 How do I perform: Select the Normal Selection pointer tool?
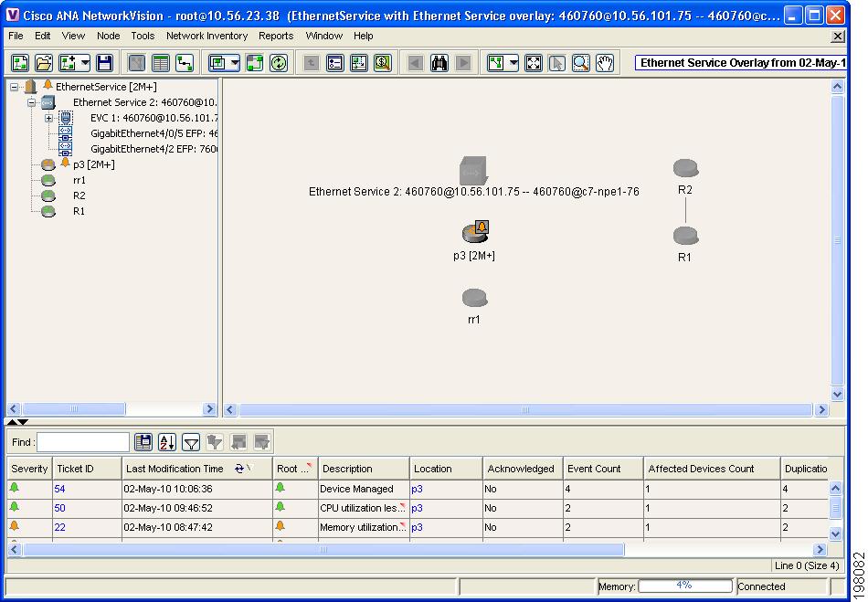pyautogui.click(x=557, y=62)
